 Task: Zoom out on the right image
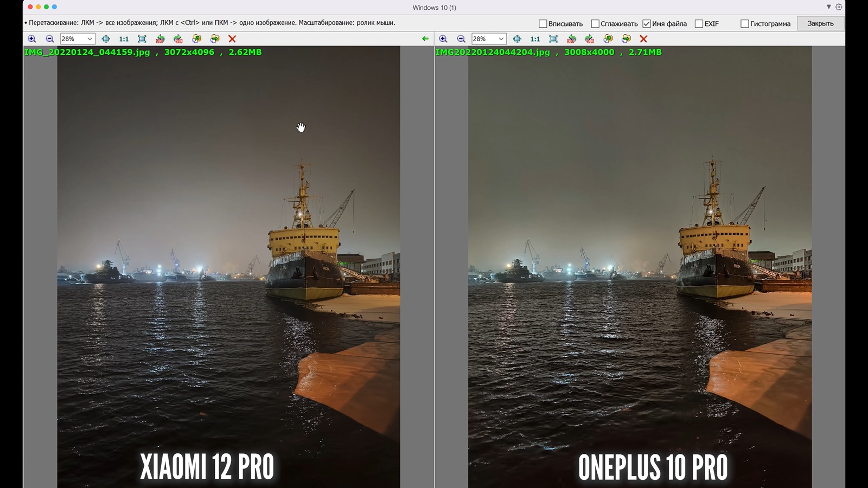pos(461,39)
